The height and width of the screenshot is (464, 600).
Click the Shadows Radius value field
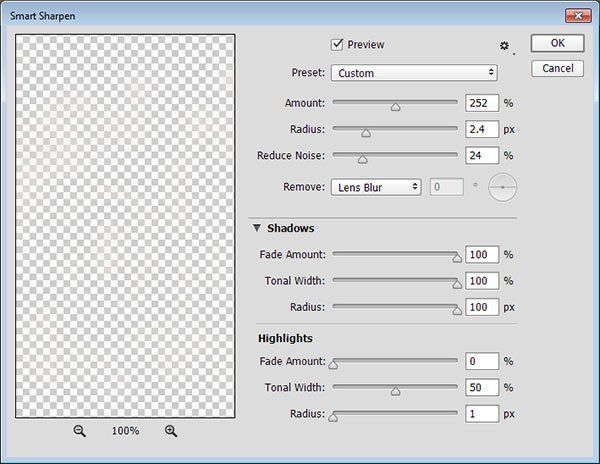(482, 307)
